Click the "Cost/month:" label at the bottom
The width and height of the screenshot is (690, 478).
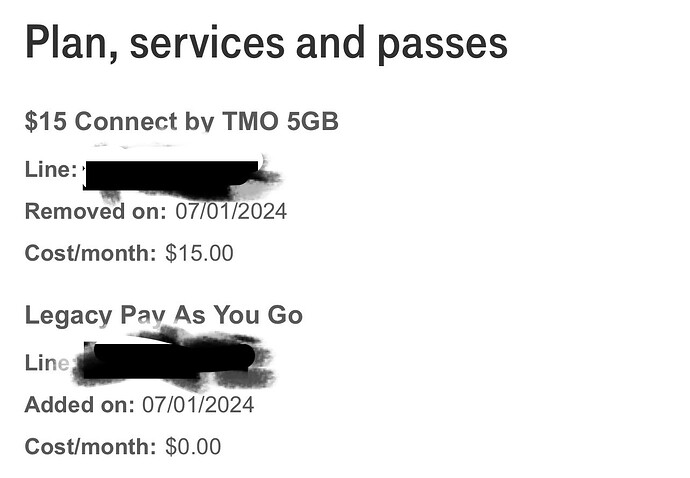[90, 447]
